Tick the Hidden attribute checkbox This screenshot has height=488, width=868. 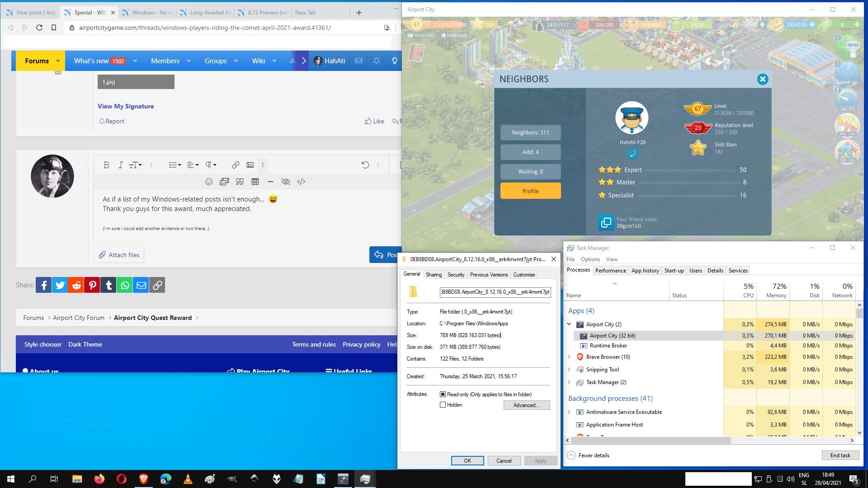coord(443,405)
